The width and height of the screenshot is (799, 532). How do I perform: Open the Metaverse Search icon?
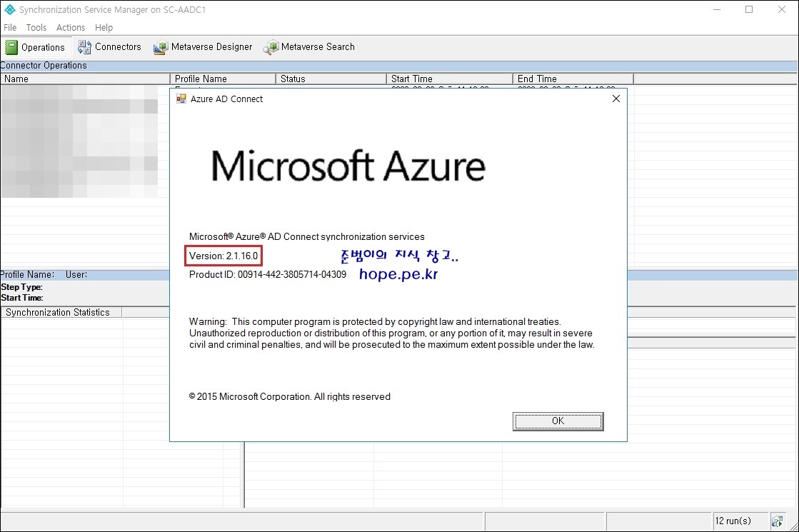(271, 47)
